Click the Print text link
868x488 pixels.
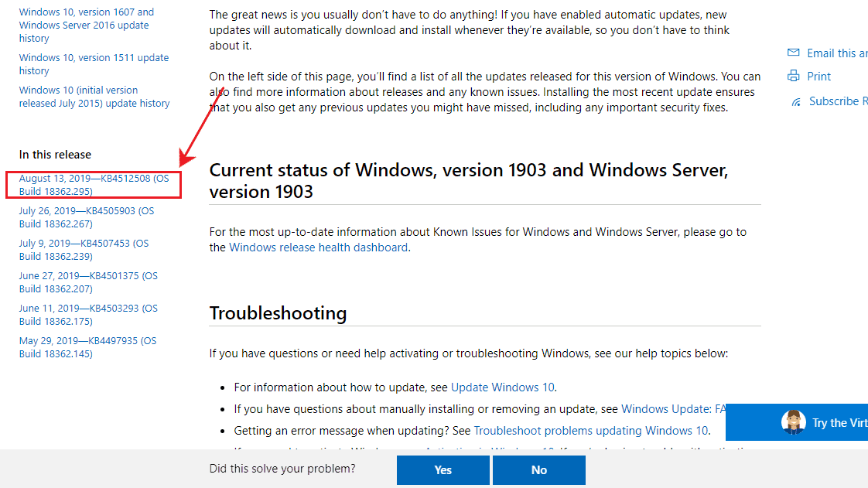tap(818, 77)
